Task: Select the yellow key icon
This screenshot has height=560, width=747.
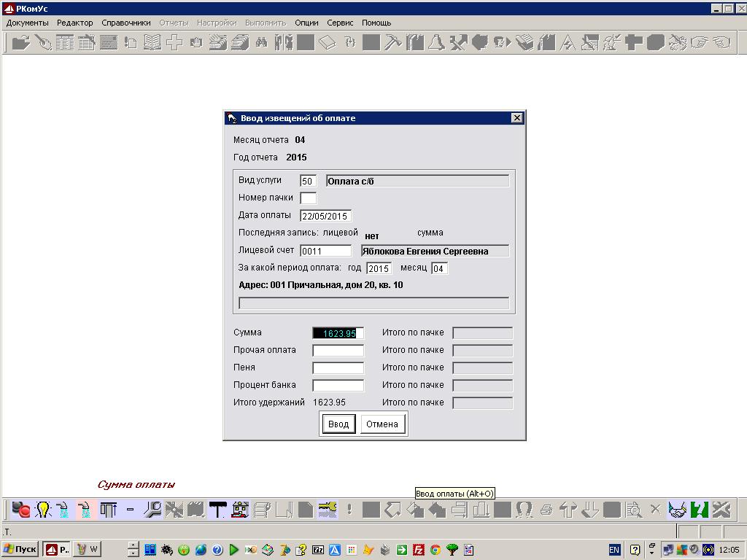Action: point(328,510)
